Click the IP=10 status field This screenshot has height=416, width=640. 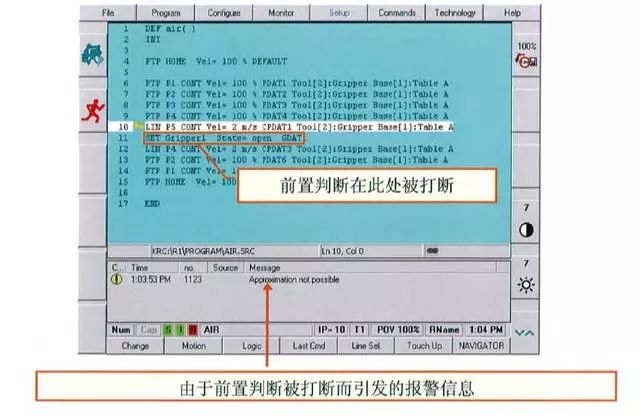(331, 329)
